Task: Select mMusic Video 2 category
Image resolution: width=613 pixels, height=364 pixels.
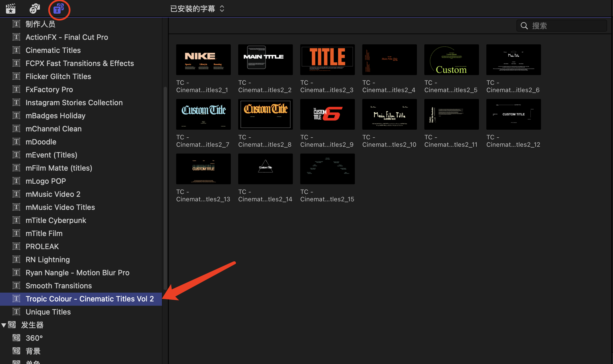Action: click(x=81, y=194)
